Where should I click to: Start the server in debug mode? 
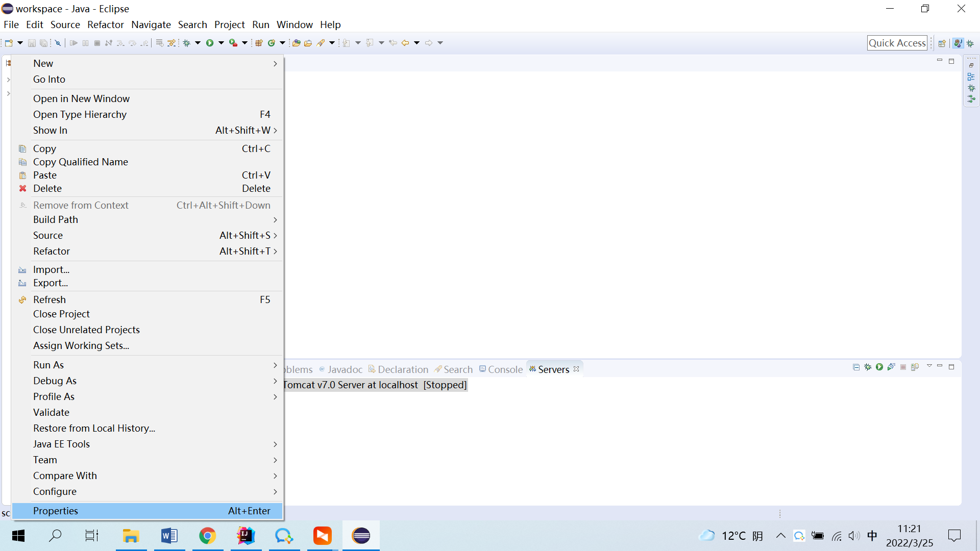point(868,367)
